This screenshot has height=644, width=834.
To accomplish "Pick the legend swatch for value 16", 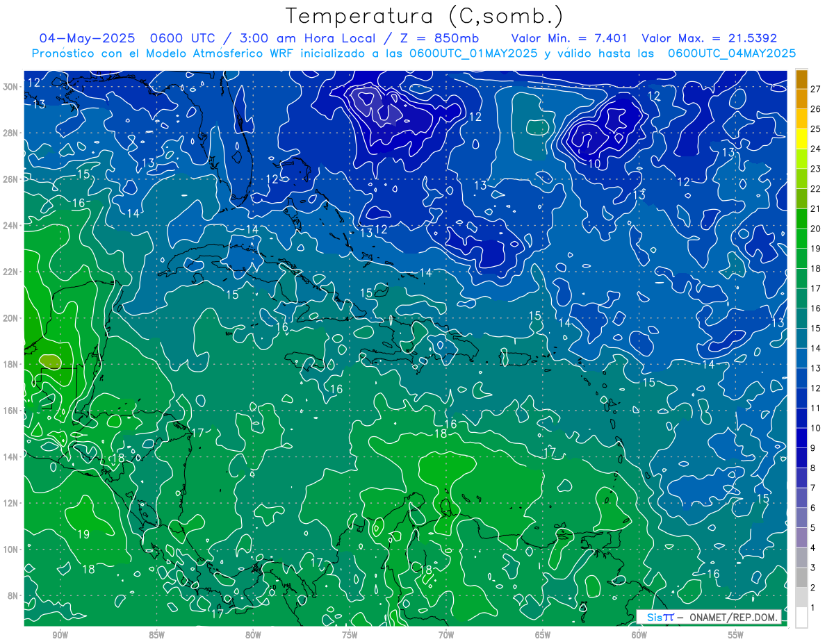I will [x=801, y=299].
